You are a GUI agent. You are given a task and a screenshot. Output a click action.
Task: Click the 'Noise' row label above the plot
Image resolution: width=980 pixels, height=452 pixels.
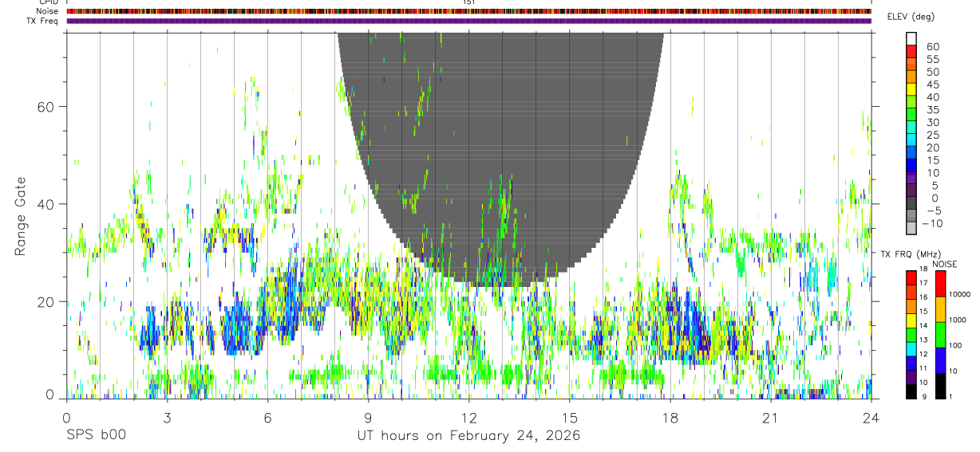tap(48, 11)
